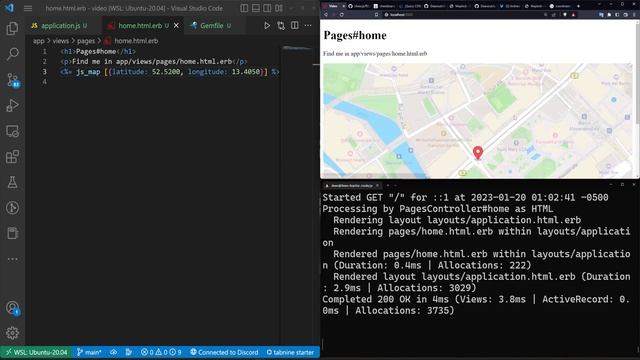Open the main* git branch picker

(x=89, y=352)
